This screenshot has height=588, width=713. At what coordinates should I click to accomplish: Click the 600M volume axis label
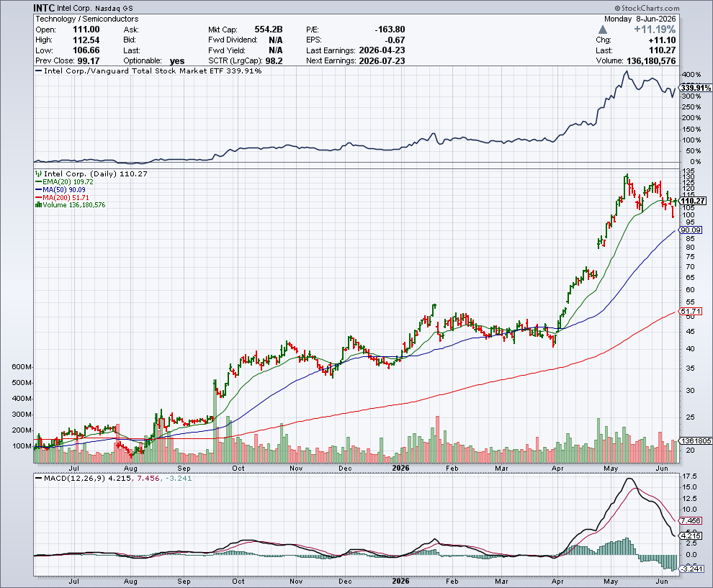pos(22,367)
